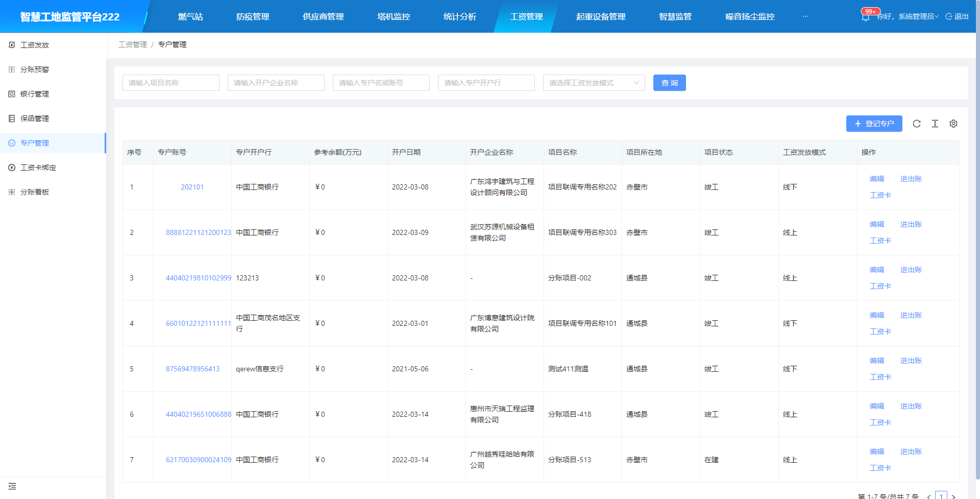Open the column settings gear icon

(953, 124)
